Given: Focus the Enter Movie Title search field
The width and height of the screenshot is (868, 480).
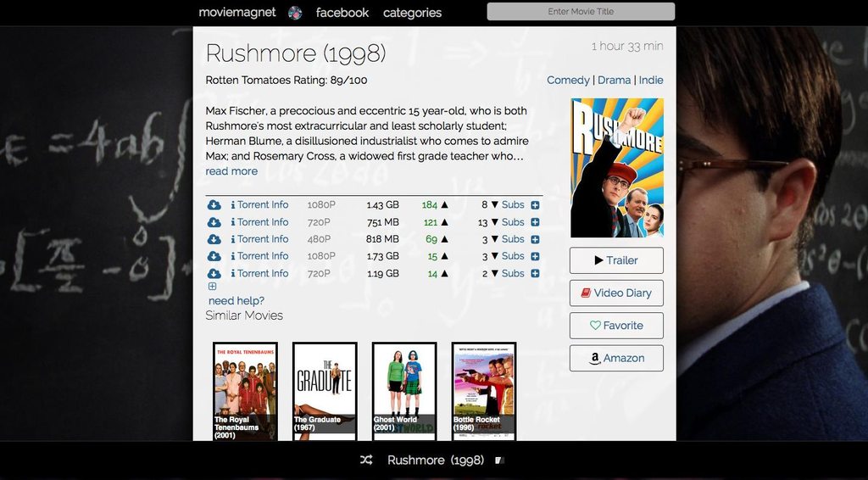Looking at the screenshot, I should (581, 11).
